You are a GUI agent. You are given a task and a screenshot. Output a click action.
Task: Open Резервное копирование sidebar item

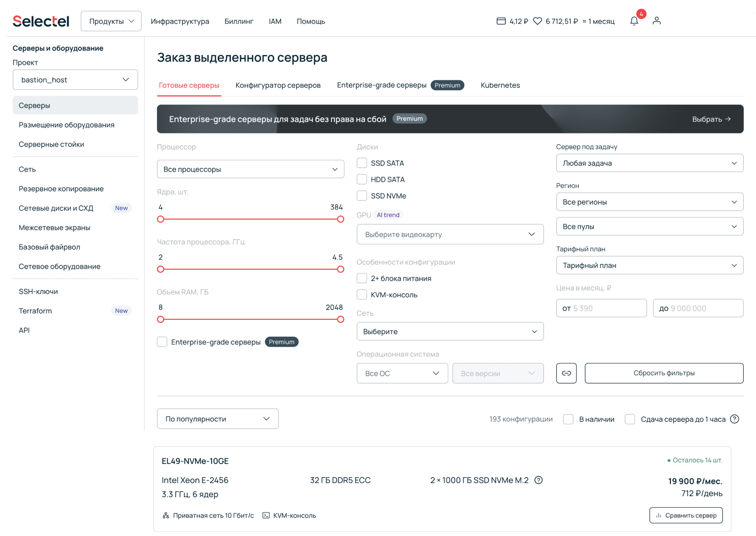pyautogui.click(x=75, y=189)
